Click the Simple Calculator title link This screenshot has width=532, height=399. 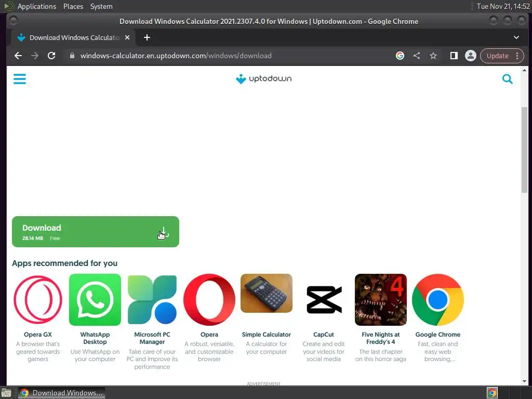click(x=267, y=334)
